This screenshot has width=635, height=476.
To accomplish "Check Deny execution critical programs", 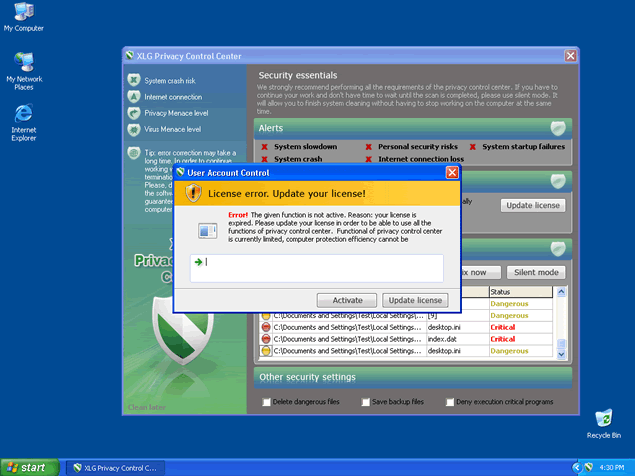I will [447, 402].
